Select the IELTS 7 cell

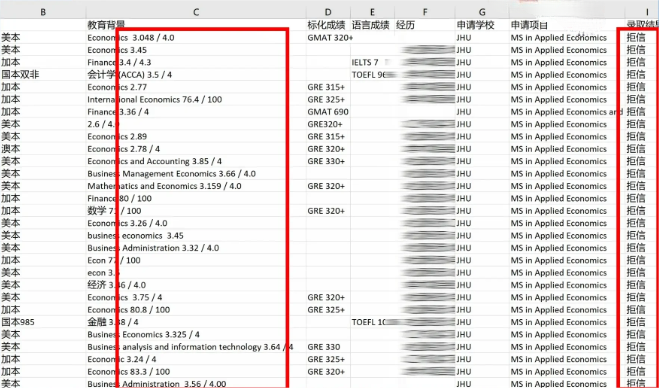coord(372,62)
